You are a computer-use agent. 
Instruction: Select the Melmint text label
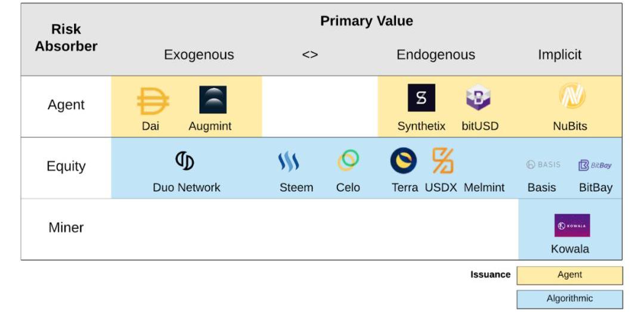[484, 188]
